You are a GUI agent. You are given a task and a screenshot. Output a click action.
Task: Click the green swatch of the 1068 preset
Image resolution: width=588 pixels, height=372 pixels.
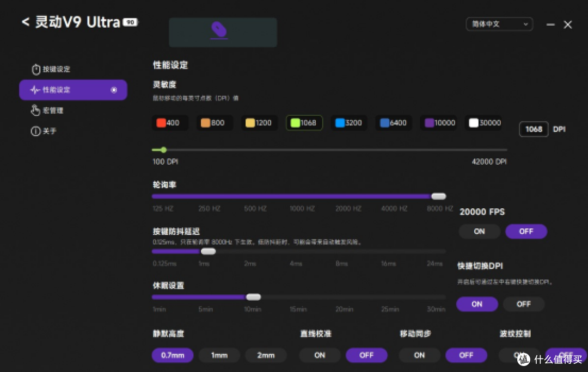point(296,123)
